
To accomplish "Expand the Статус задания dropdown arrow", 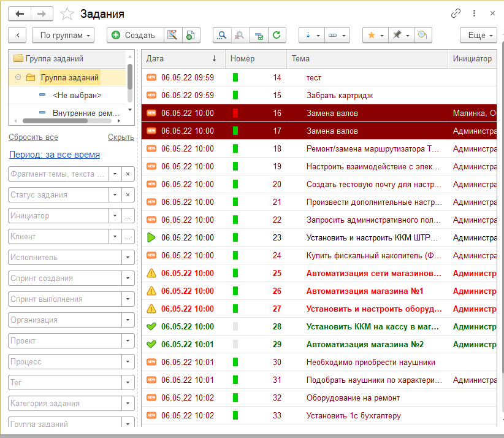I will point(115,195).
